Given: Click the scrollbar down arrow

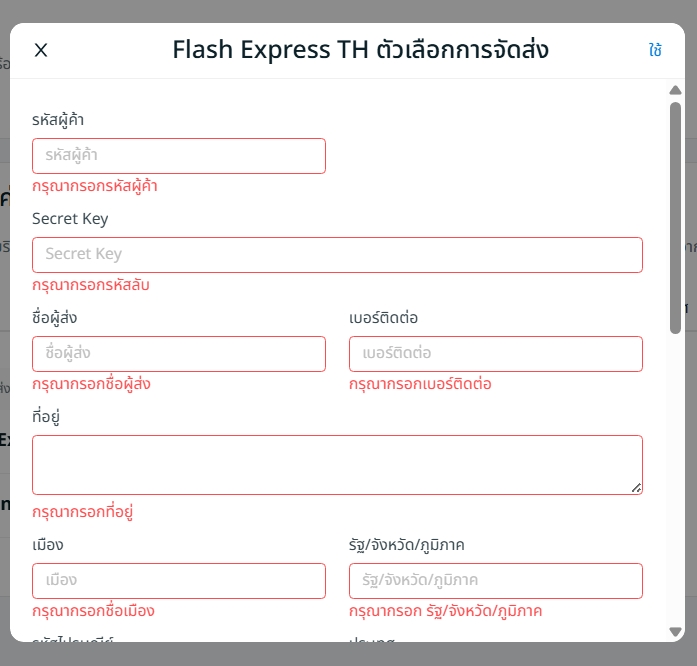Looking at the screenshot, I should (676, 631).
